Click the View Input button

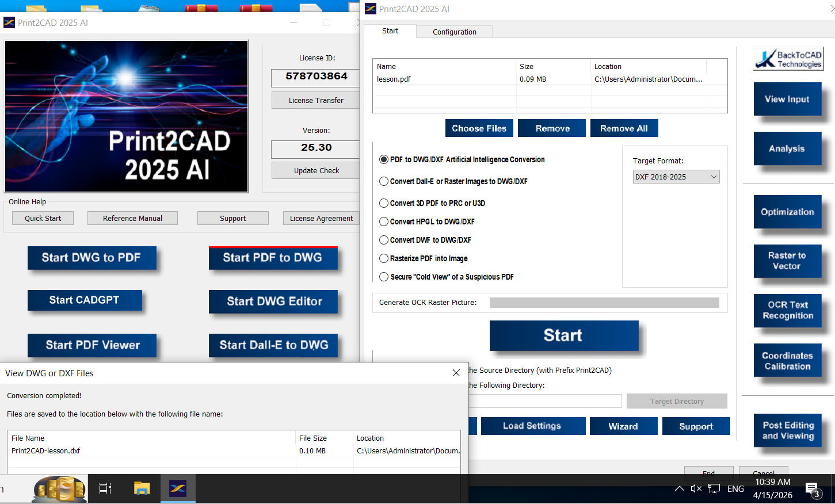[x=787, y=99]
